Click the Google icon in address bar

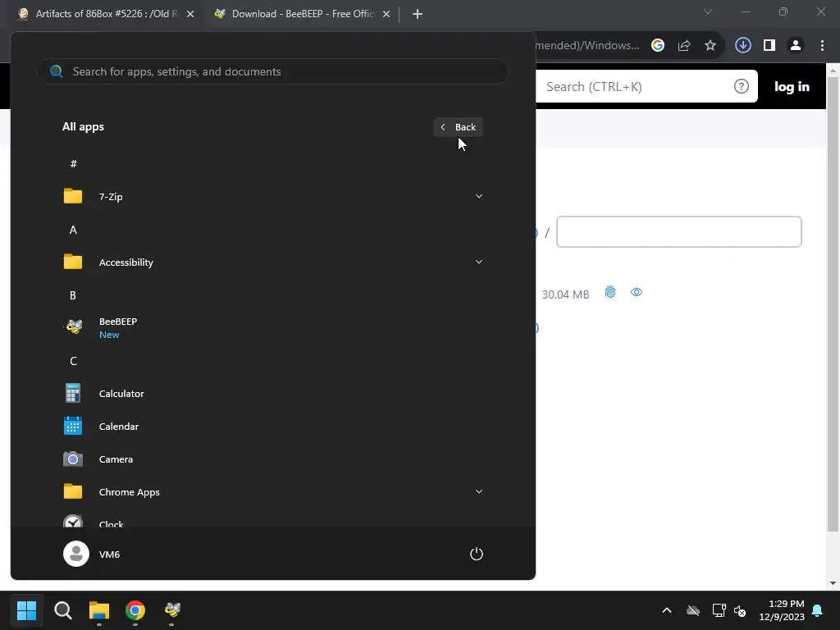658,46
